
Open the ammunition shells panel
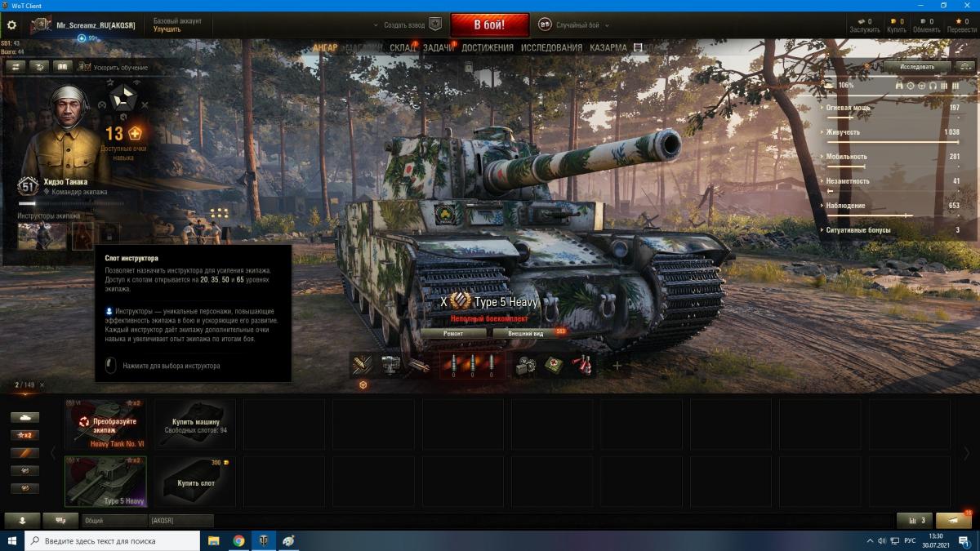pyautogui.click(x=472, y=365)
